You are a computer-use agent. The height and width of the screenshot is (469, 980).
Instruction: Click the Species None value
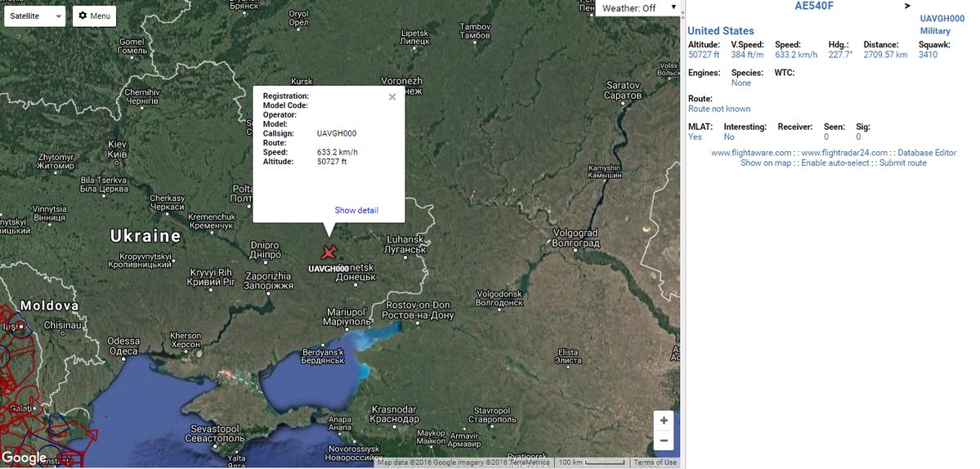point(741,83)
